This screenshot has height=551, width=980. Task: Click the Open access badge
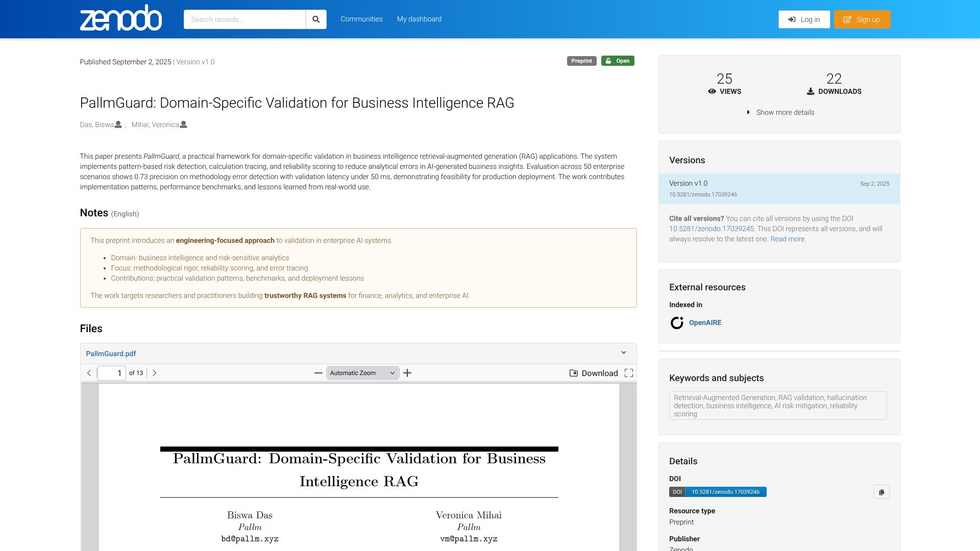[618, 61]
